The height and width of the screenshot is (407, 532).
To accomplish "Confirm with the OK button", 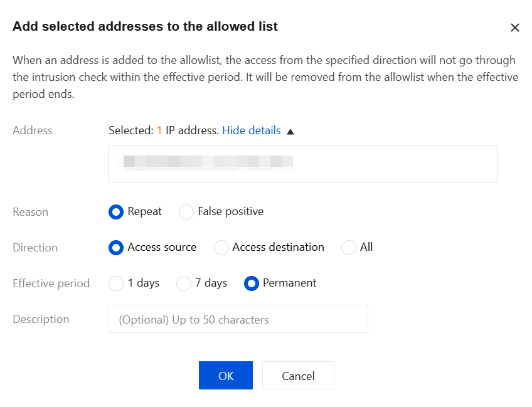I will [226, 376].
